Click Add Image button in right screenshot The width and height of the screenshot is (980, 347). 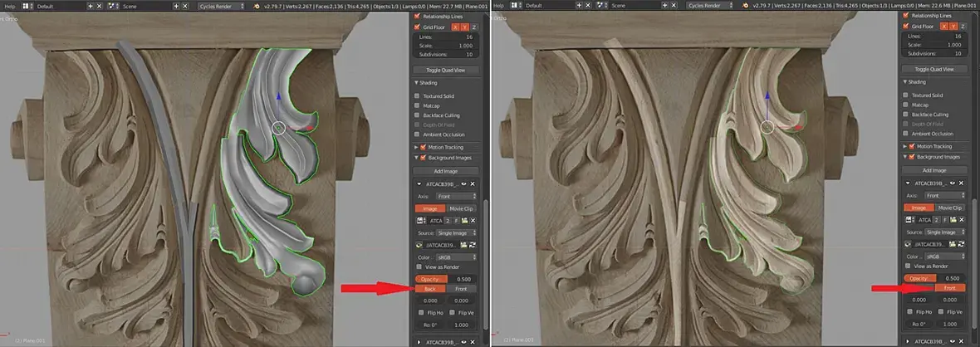click(935, 170)
